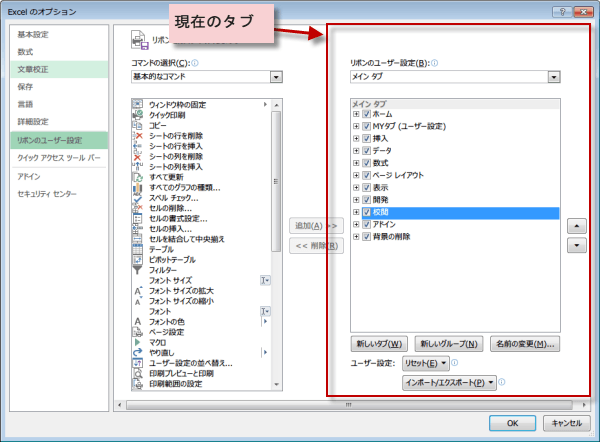Image resolution: width=600 pixels, height=442 pixels.
Task: Expand the MYタブ tree node
Action: click(x=356, y=126)
